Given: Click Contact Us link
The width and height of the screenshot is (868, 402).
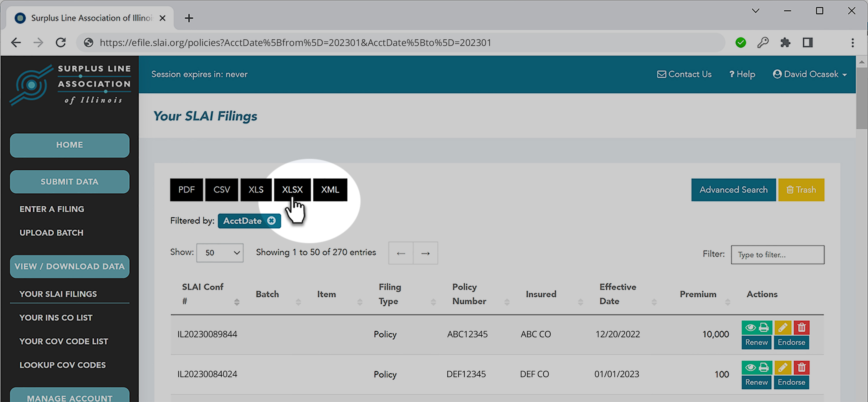Looking at the screenshot, I should [684, 74].
